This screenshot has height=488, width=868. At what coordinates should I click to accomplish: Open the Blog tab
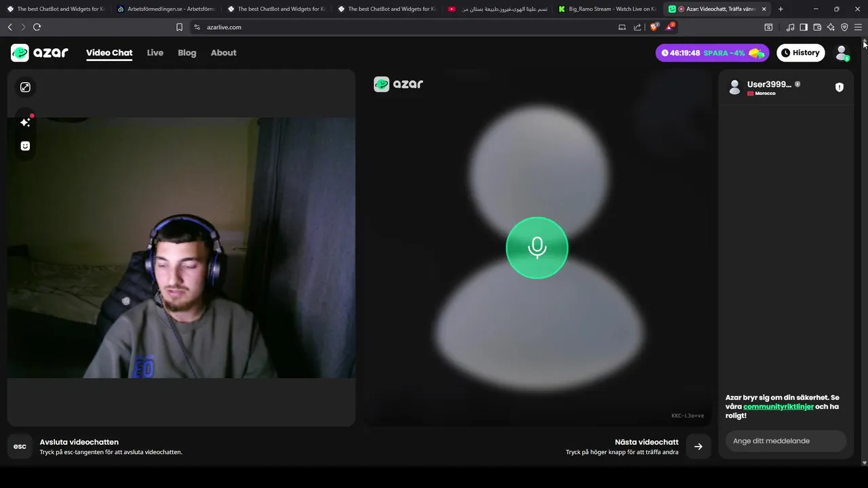coord(187,53)
